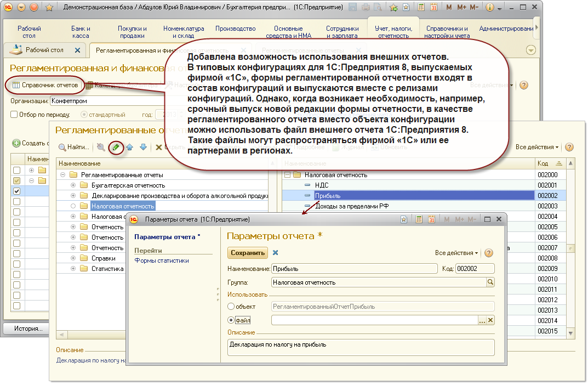This screenshot has width=588, height=385.
Task: Open the Банк и касса section
Action: (x=81, y=32)
